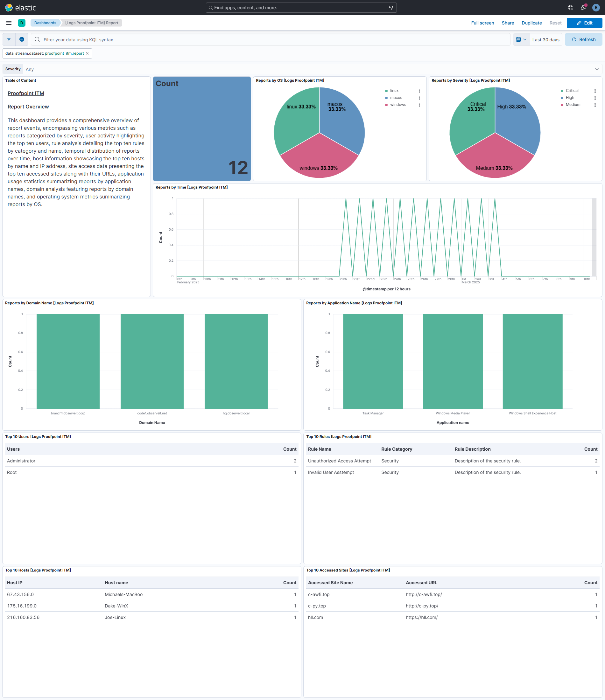Expand the Severity control dropdown
605x700 pixels.
(596, 69)
